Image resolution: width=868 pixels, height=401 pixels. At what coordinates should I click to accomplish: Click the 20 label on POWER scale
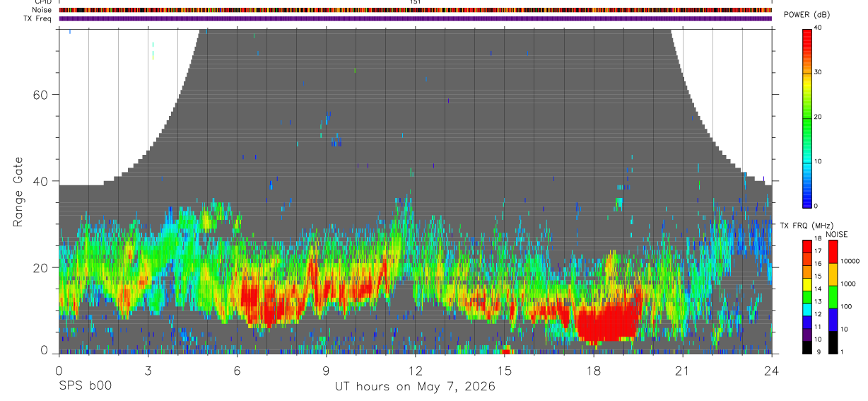(816, 117)
